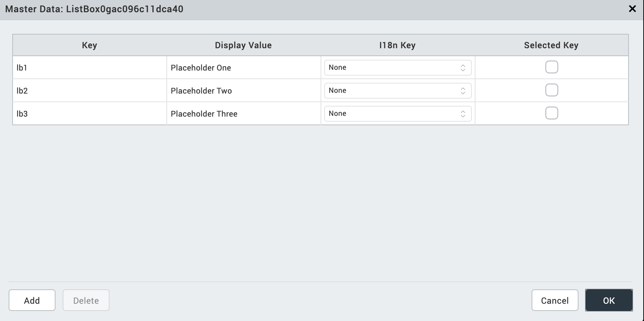Open I18n Key dropdown for lb1
Image resolution: width=644 pixels, height=321 pixels.
(398, 68)
